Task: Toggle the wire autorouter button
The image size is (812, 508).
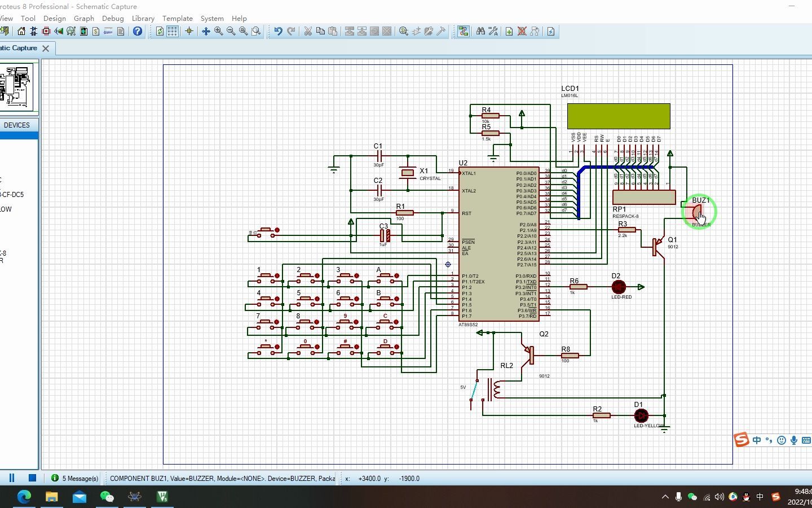Action: point(463,32)
